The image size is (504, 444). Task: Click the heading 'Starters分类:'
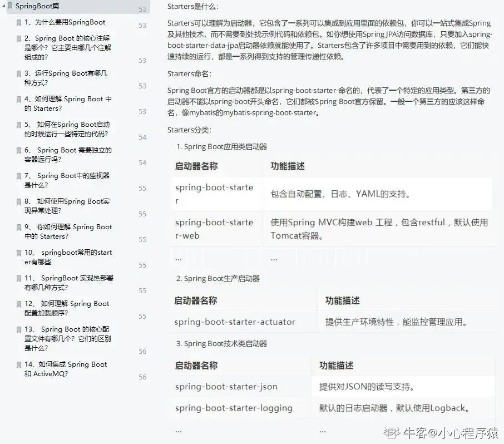(189, 130)
